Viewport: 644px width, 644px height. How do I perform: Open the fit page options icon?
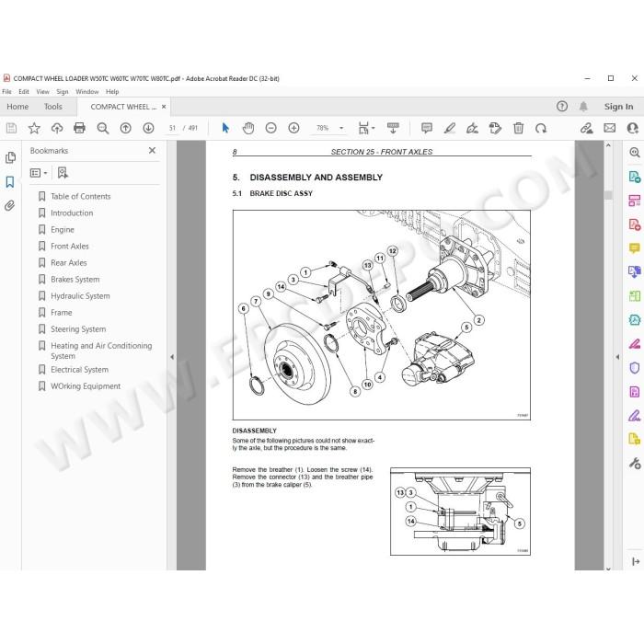[365, 128]
